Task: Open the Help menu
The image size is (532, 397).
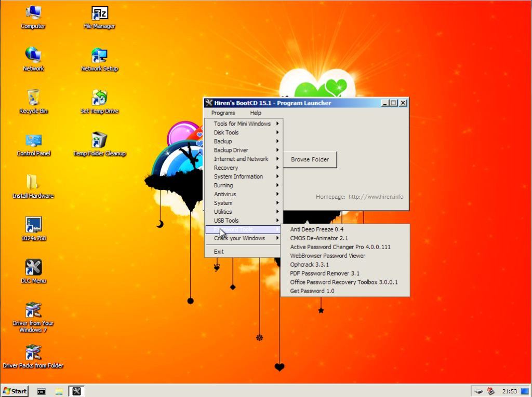Action: (256, 113)
